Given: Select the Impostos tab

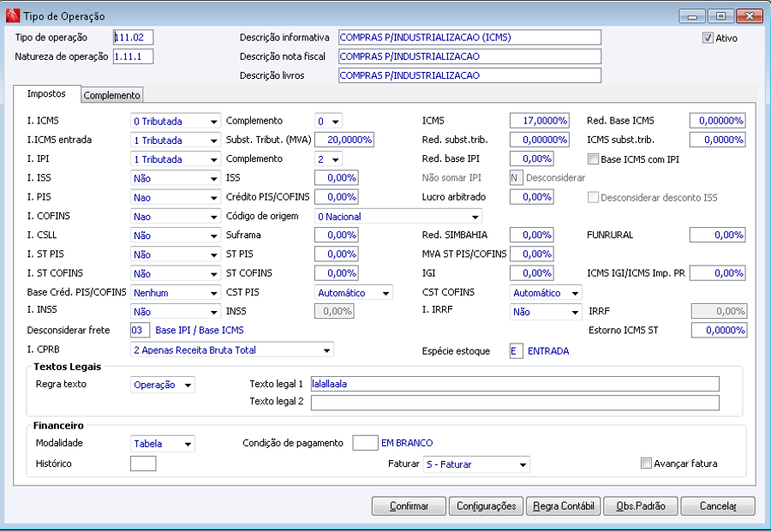Looking at the screenshot, I should (46, 93).
